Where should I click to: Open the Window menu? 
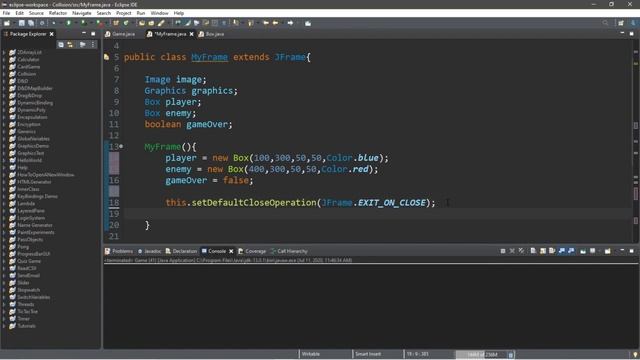point(159,13)
